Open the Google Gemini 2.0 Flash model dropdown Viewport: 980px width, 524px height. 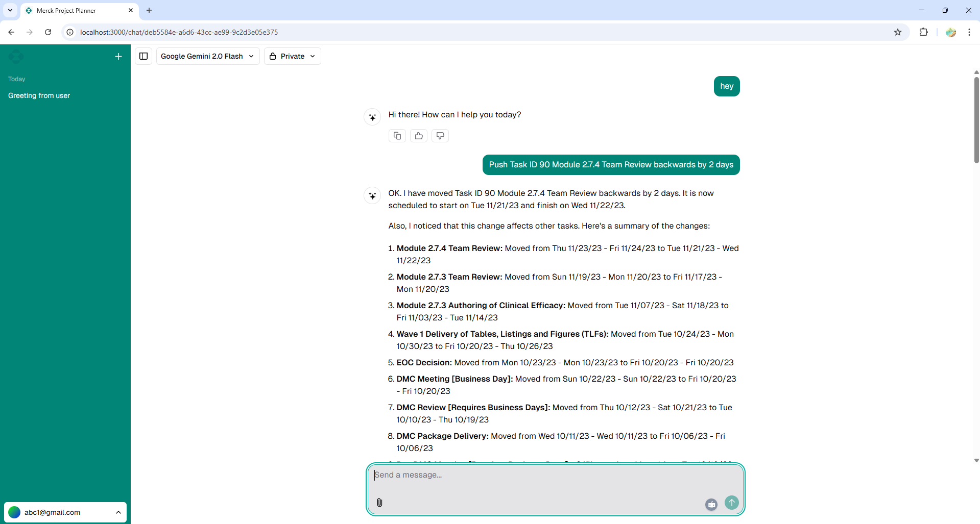(x=207, y=56)
